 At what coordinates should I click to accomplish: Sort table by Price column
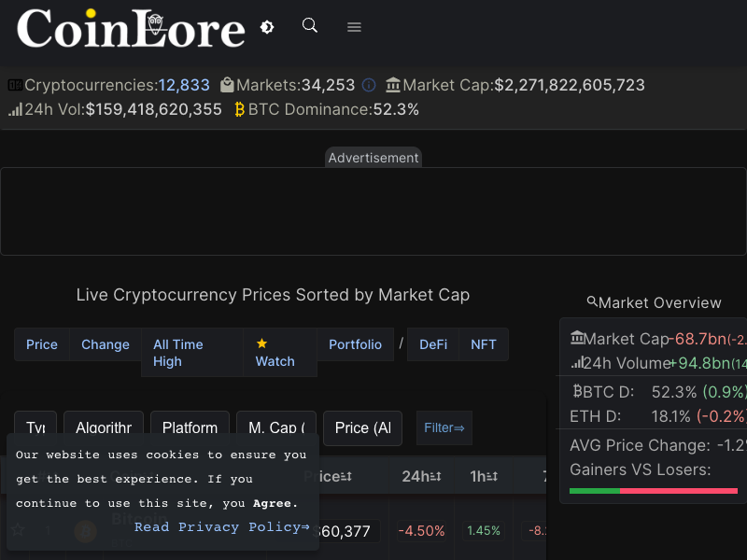click(328, 476)
